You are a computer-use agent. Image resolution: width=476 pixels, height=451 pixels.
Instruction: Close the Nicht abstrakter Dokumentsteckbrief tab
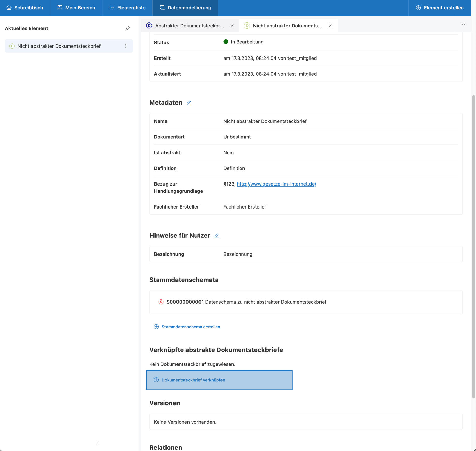330,26
